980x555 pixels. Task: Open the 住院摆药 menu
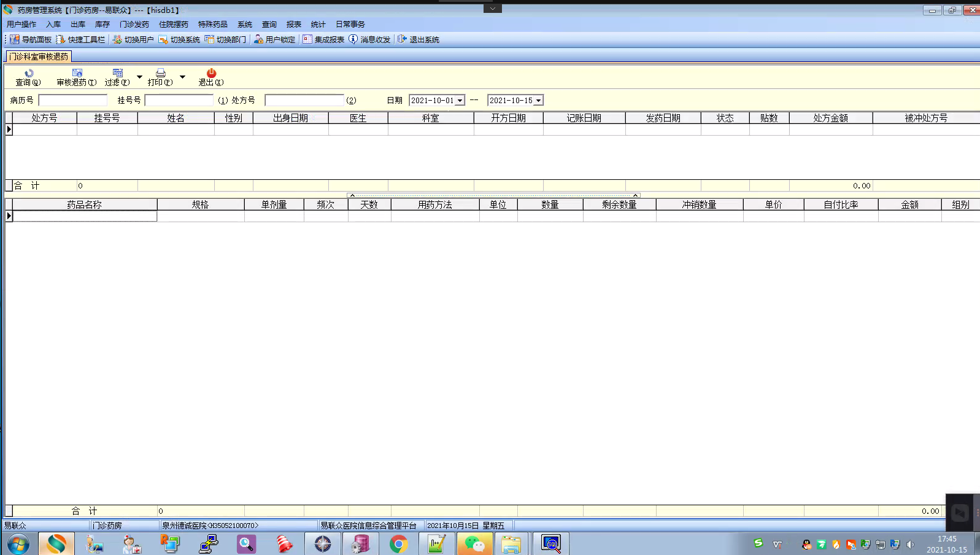click(174, 25)
